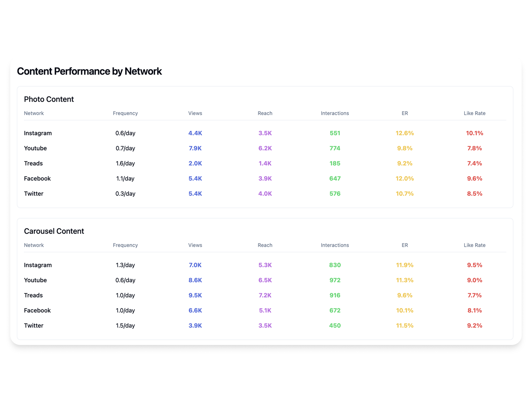Open Treads network in Photo Content
The width and height of the screenshot is (532, 401).
pos(33,163)
